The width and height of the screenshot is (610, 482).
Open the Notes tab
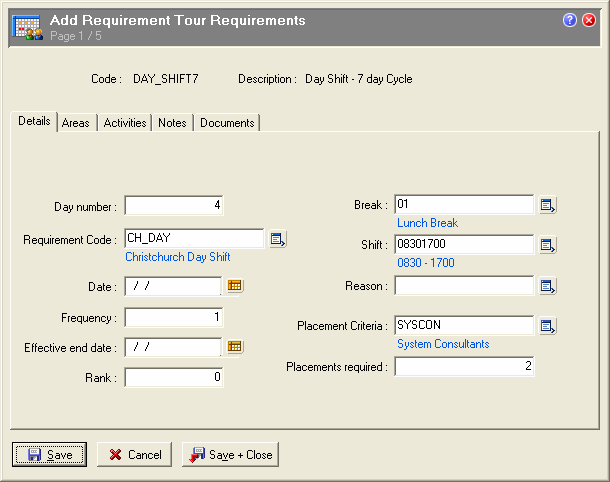(172, 123)
